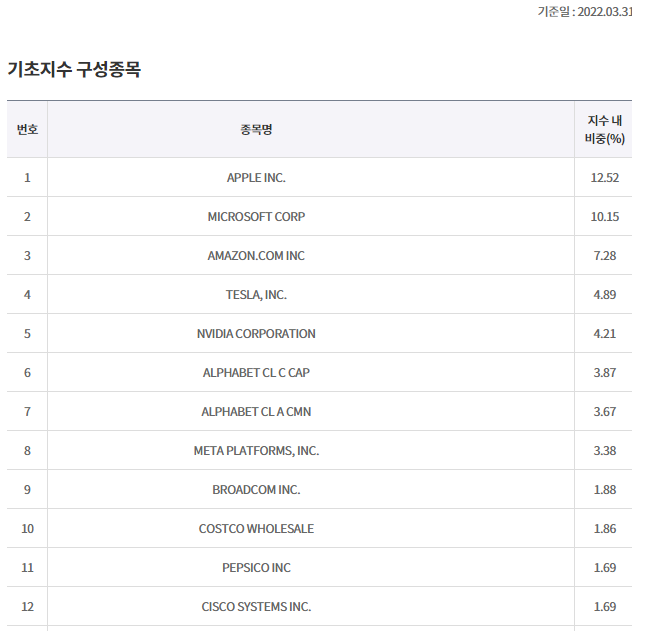Select the MICROSOFT CORP stock name

coord(256,217)
